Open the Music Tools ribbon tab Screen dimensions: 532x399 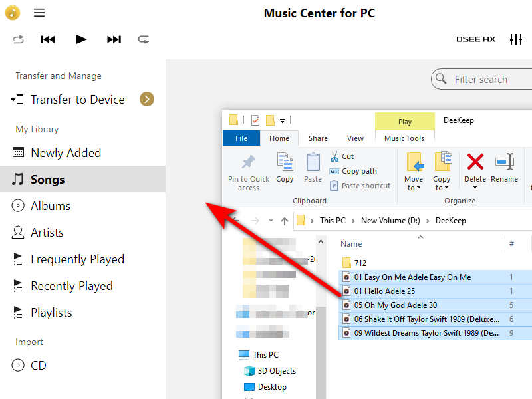404,138
